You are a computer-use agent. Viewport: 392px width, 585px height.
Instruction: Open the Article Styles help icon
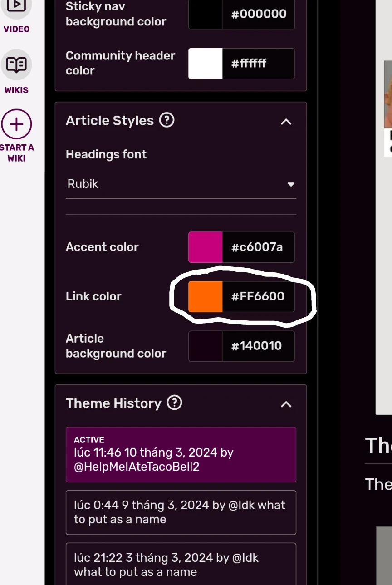click(x=167, y=120)
